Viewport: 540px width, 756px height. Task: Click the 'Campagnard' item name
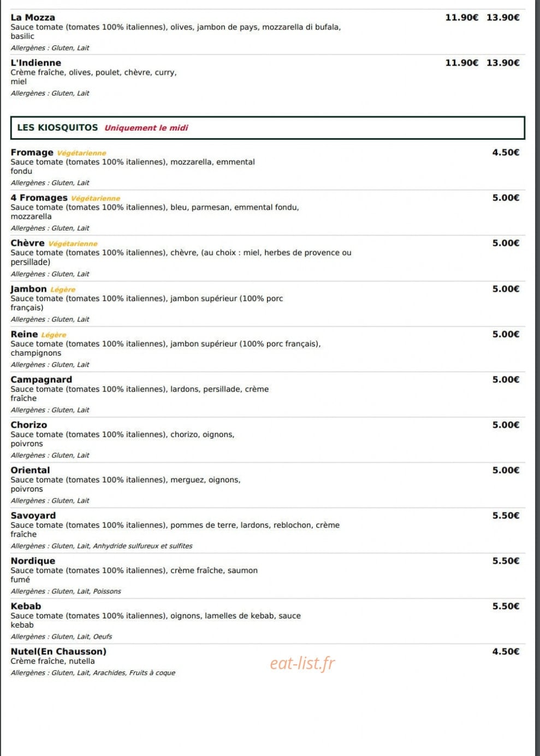click(x=41, y=380)
